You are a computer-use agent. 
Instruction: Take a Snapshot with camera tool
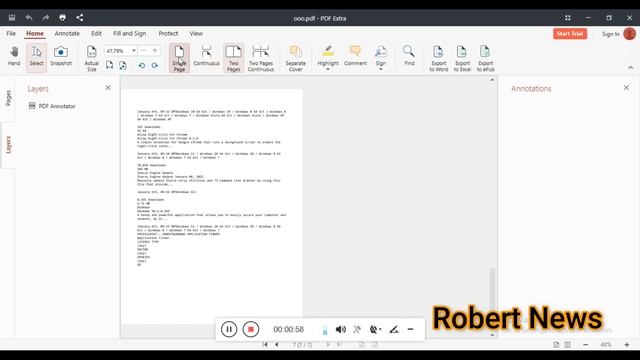pos(61,56)
